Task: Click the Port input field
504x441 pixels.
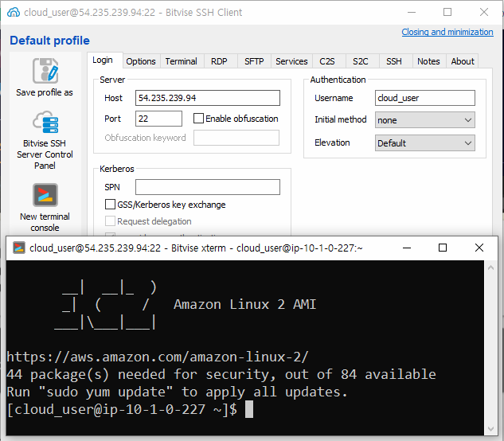Action: click(158, 119)
